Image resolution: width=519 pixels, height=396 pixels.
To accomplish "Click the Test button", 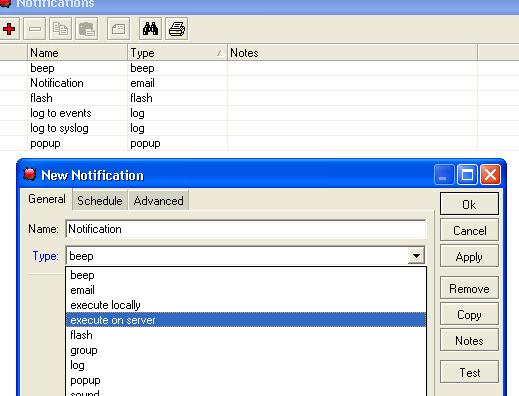I will [469, 372].
